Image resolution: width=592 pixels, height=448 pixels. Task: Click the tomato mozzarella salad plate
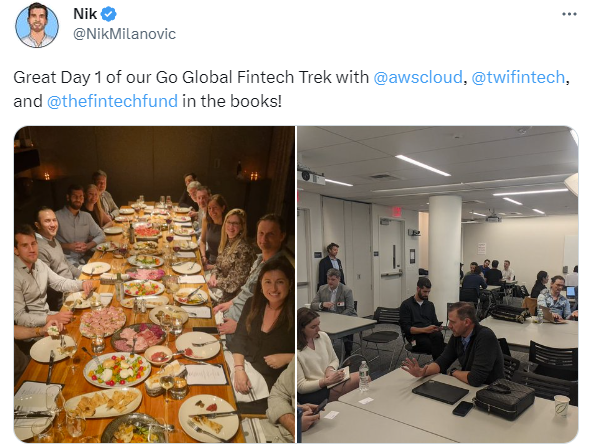(117, 369)
